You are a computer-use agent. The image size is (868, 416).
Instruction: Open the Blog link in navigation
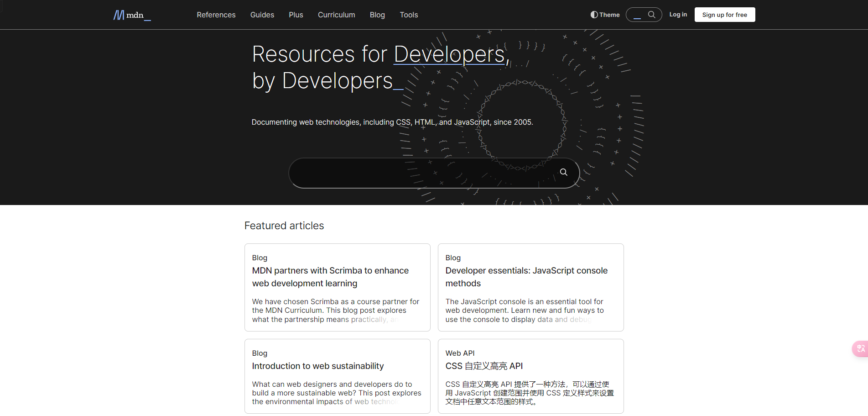point(377,15)
